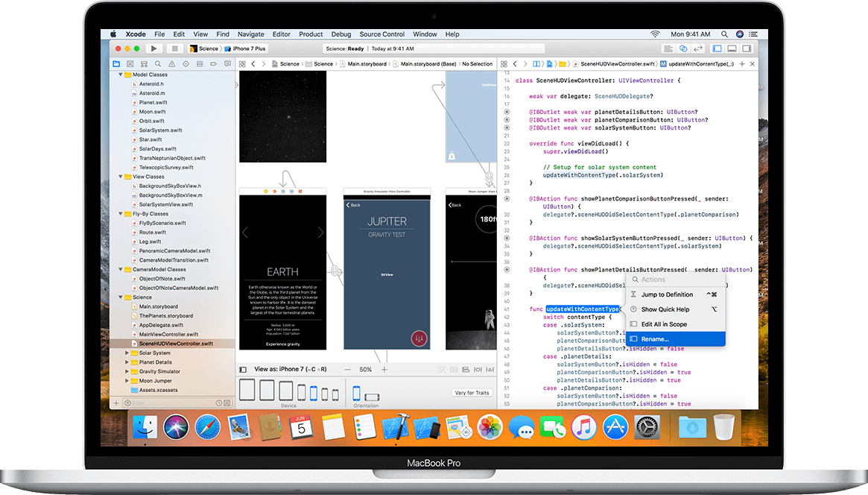Choose the iPhone 7 Plus run destination

pos(245,48)
